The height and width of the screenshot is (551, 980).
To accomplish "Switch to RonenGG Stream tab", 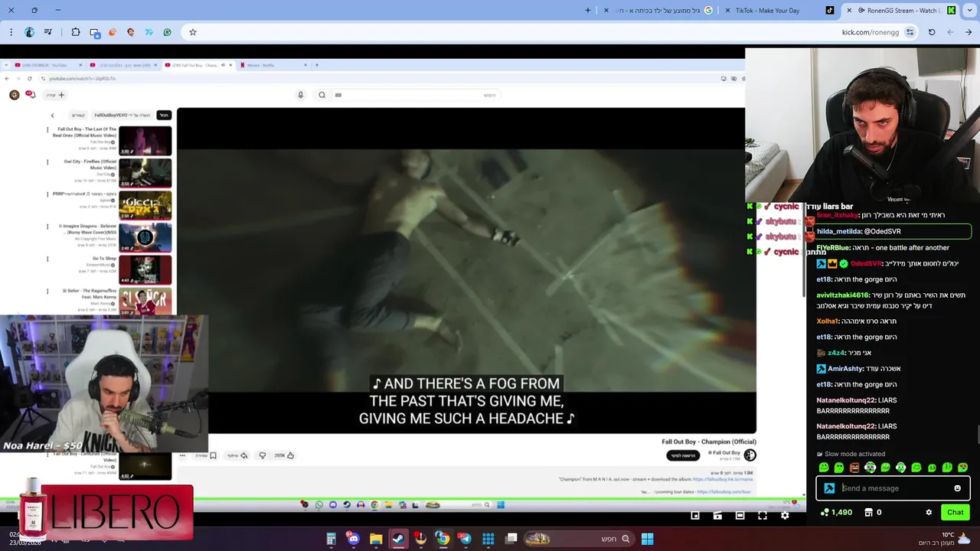I will [x=901, y=11].
